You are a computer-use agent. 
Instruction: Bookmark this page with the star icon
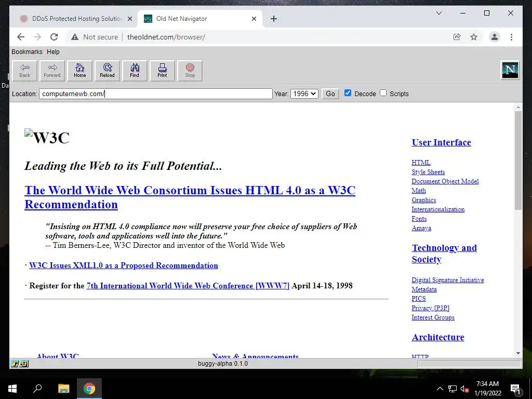pos(474,37)
